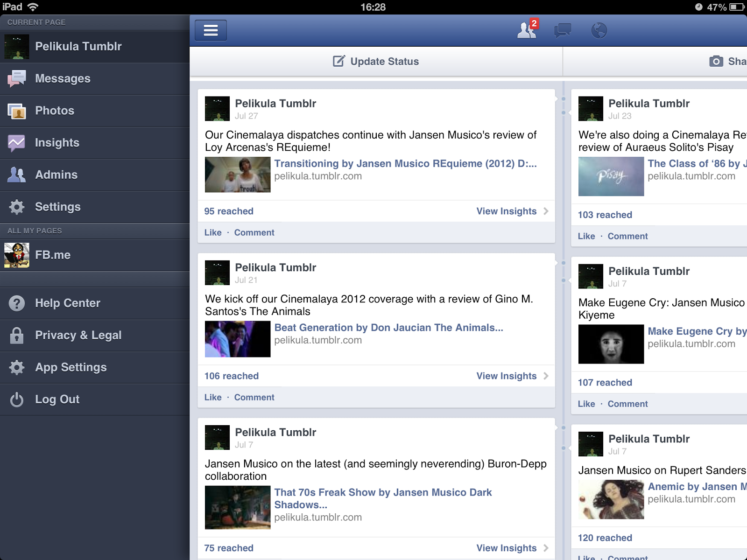Comment on the Make Eugene Cry post
The height and width of the screenshot is (560, 747).
(x=627, y=404)
